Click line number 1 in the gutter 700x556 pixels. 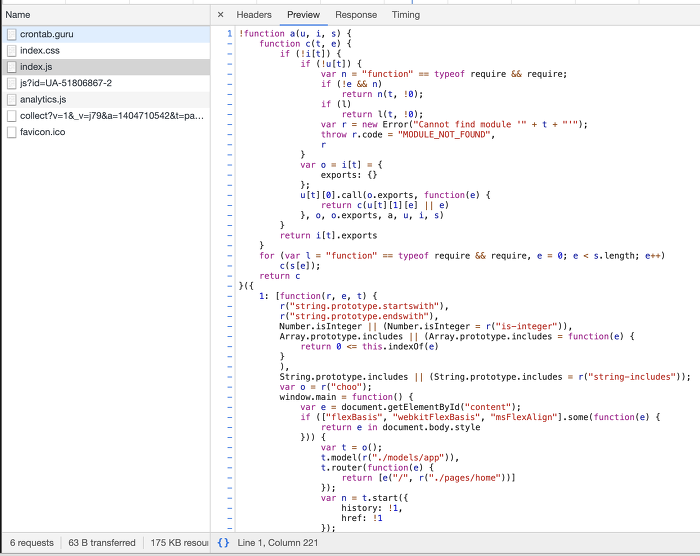229,33
